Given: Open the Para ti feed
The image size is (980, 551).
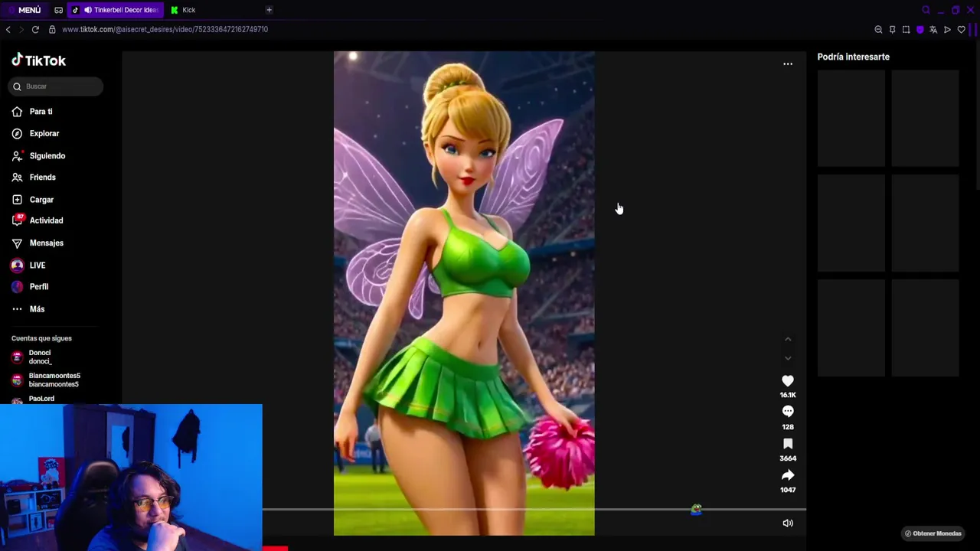Looking at the screenshot, I should [x=41, y=112].
